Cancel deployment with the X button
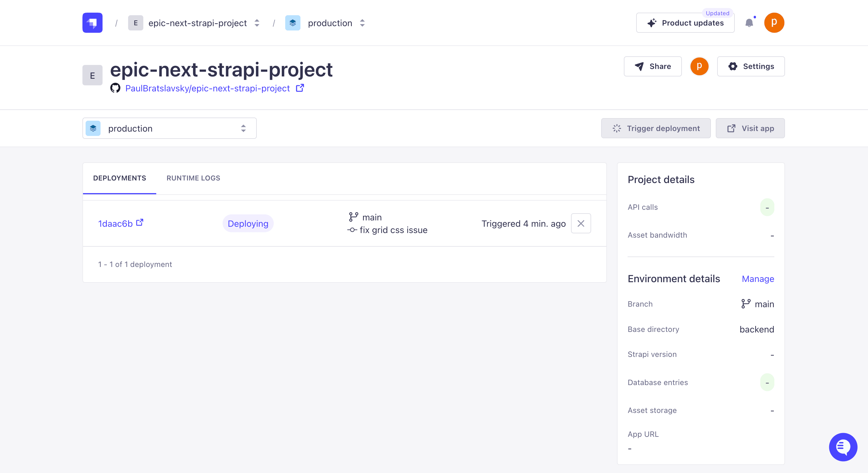Image resolution: width=868 pixels, height=473 pixels. pyautogui.click(x=580, y=223)
